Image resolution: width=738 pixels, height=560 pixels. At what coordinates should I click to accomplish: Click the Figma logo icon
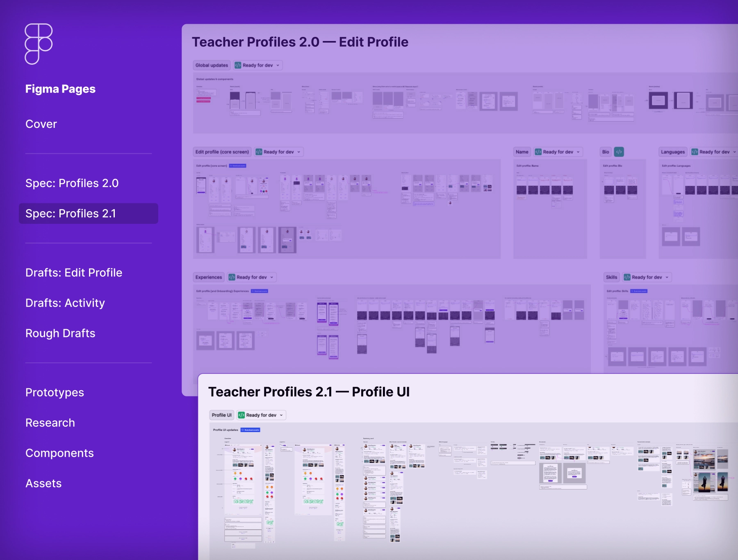(39, 44)
